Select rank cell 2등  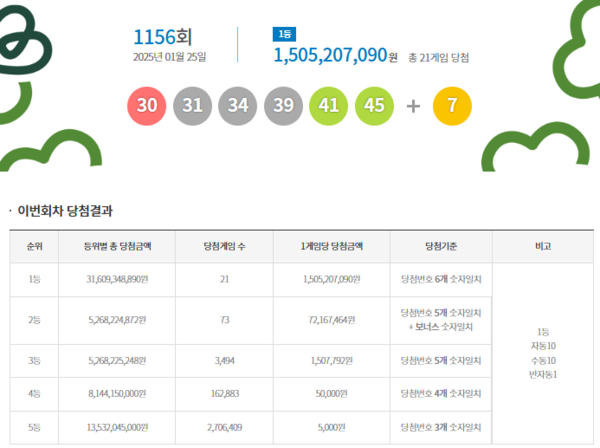pyautogui.click(x=34, y=320)
